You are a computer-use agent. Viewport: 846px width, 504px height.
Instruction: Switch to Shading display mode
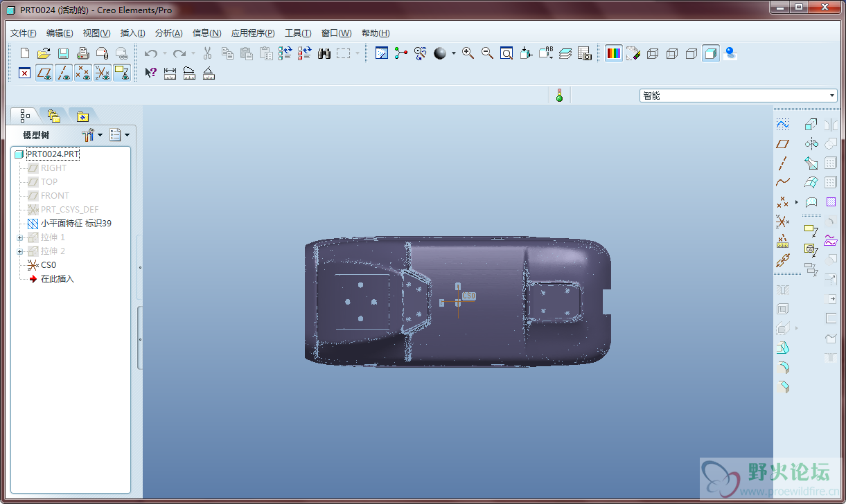711,53
